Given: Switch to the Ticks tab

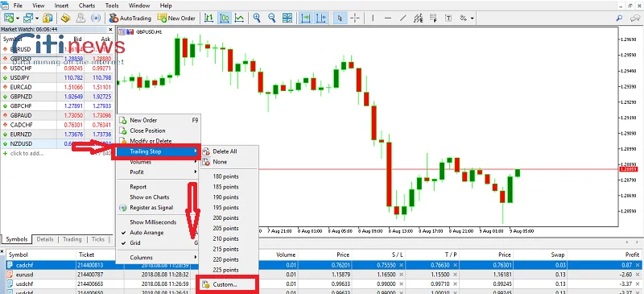Looking at the screenshot, I should point(97,239).
